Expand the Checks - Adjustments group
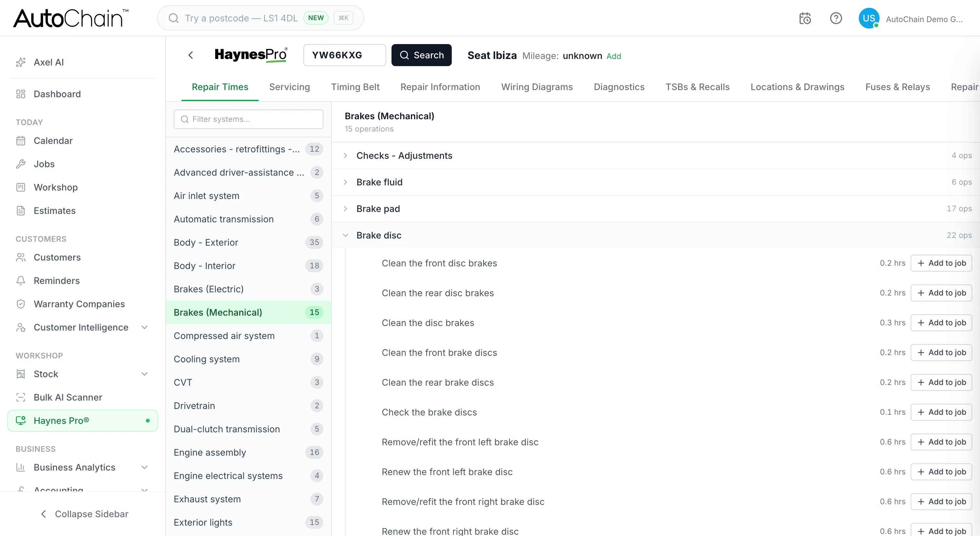 tap(656, 156)
